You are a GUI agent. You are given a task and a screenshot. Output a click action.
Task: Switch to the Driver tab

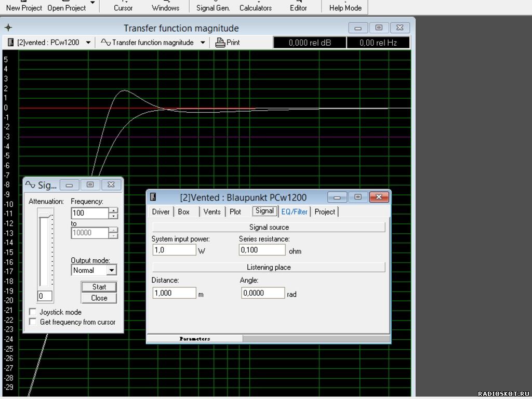161,212
